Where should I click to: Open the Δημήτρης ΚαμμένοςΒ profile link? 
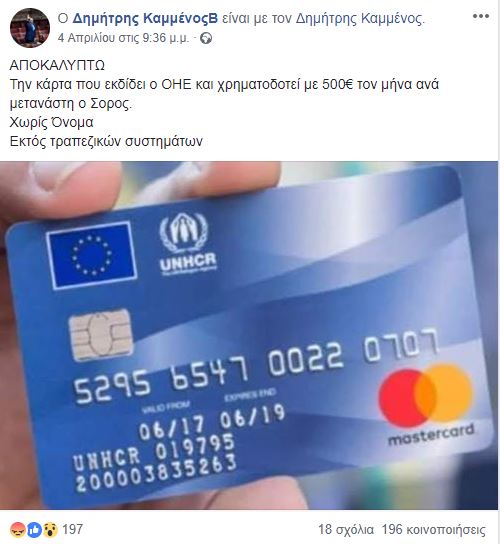coord(145,18)
